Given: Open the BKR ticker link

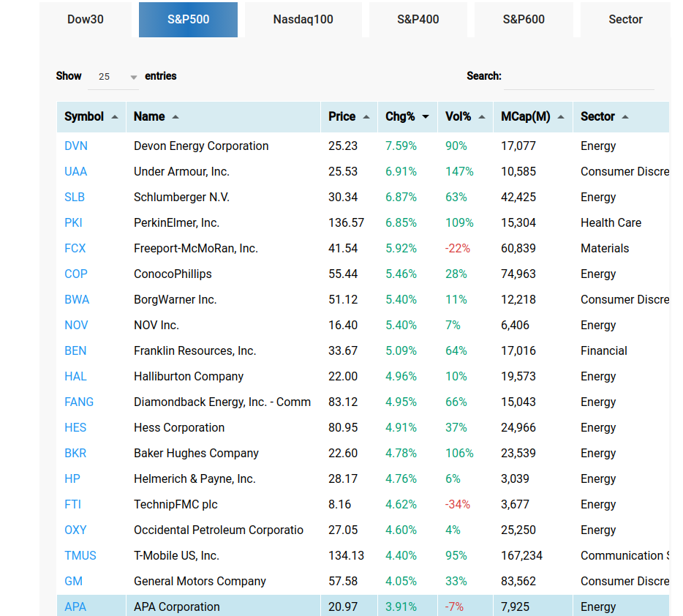Looking at the screenshot, I should (75, 454).
